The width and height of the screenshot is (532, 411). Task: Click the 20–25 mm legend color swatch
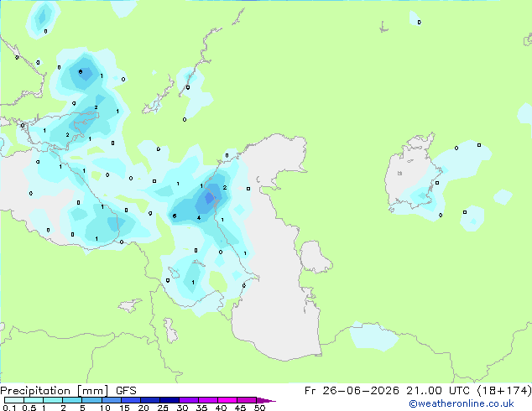click(x=150, y=400)
